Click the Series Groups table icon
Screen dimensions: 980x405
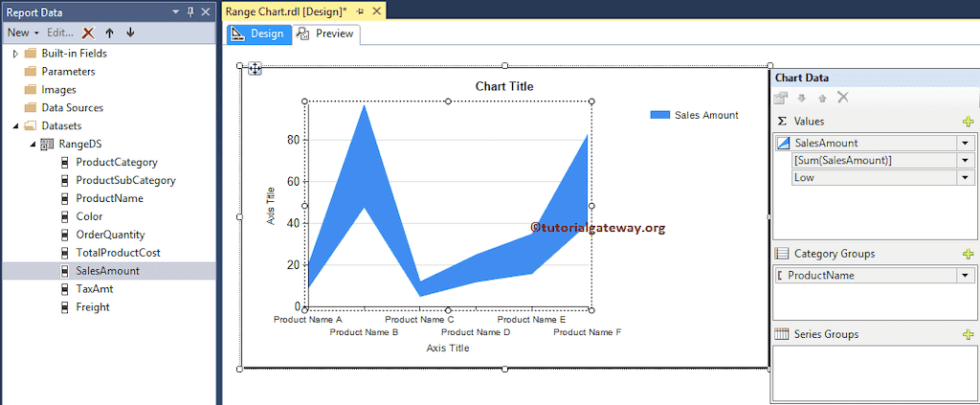781,334
